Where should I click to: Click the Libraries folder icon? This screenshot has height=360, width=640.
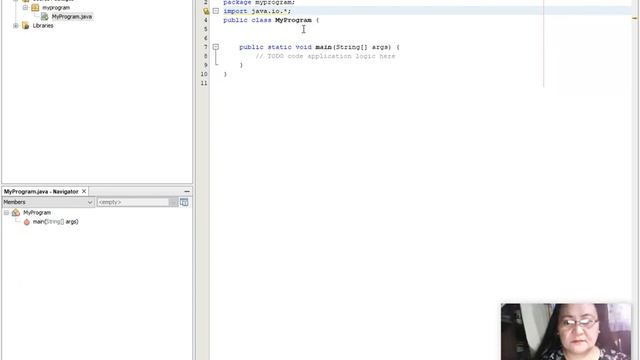pos(26,26)
